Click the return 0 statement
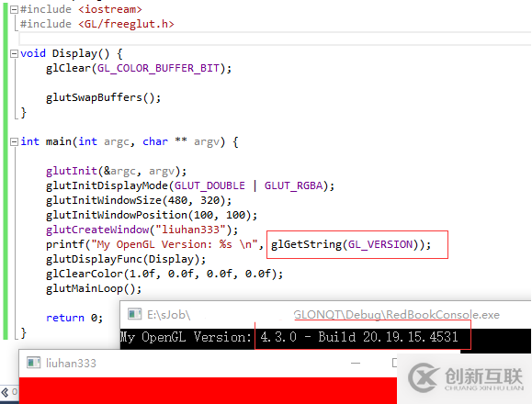The height and width of the screenshot is (404, 532). click(x=74, y=318)
